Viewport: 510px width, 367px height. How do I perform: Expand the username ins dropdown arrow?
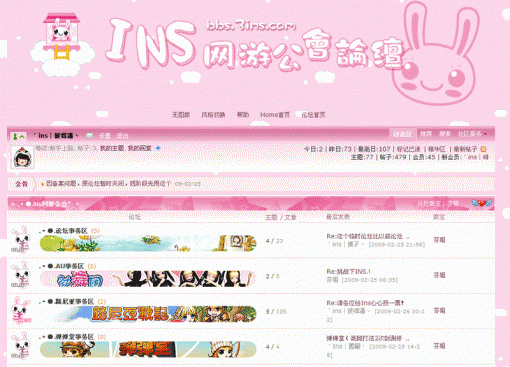click(77, 136)
